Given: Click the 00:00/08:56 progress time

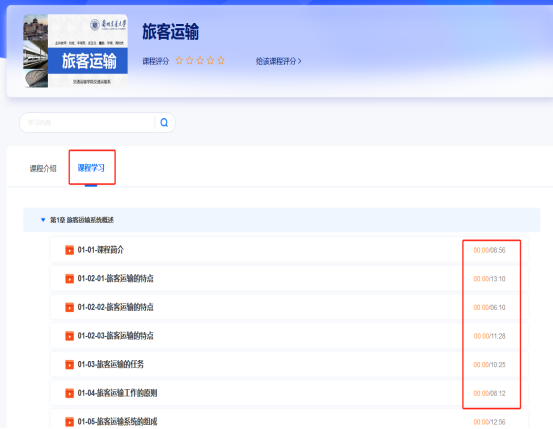Looking at the screenshot, I should click(x=490, y=250).
